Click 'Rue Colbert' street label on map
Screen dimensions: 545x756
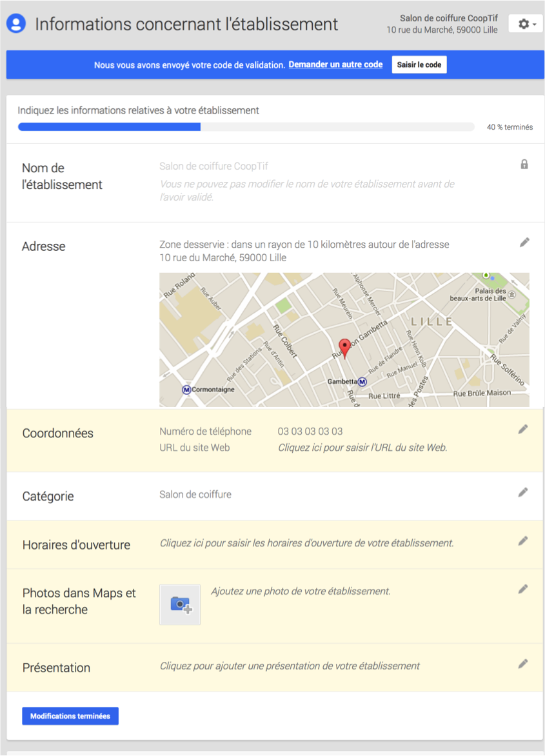[285, 341]
